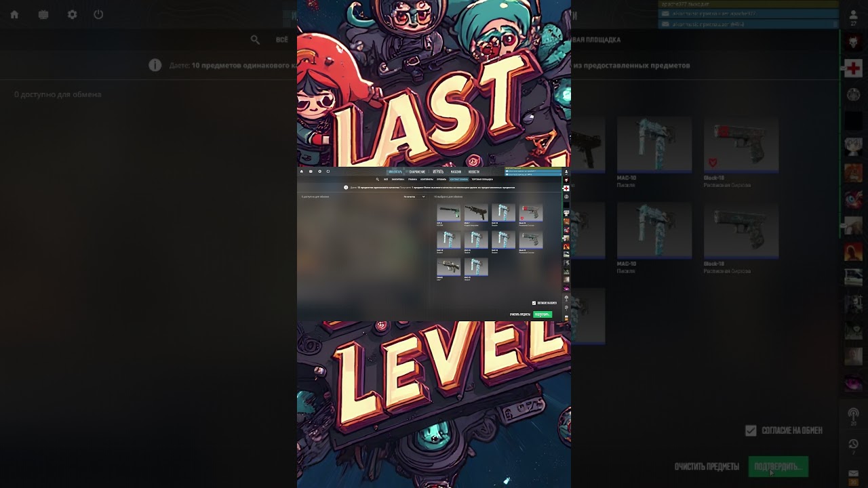This screenshot has width=868, height=488.
Task: Select USP-S pistol item in small window
Action: (448, 213)
